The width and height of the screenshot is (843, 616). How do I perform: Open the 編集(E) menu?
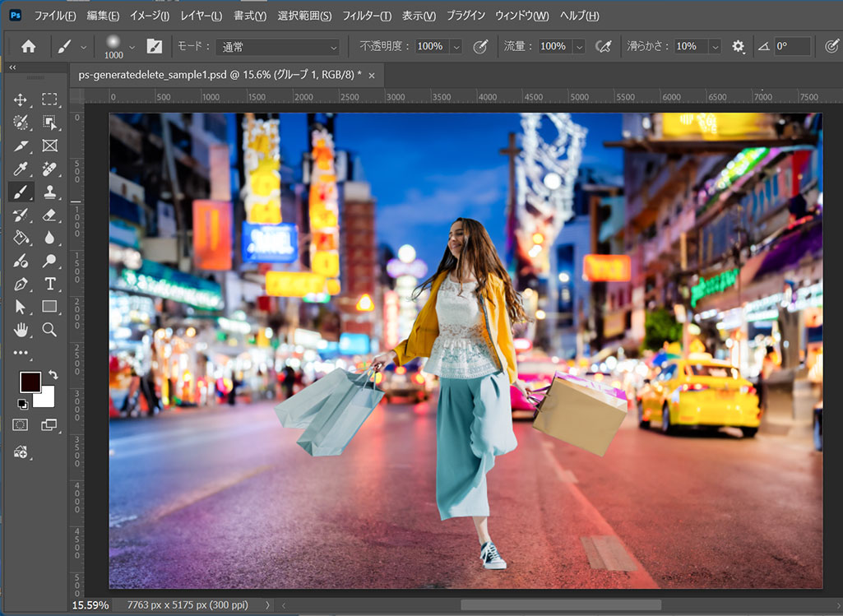103,16
